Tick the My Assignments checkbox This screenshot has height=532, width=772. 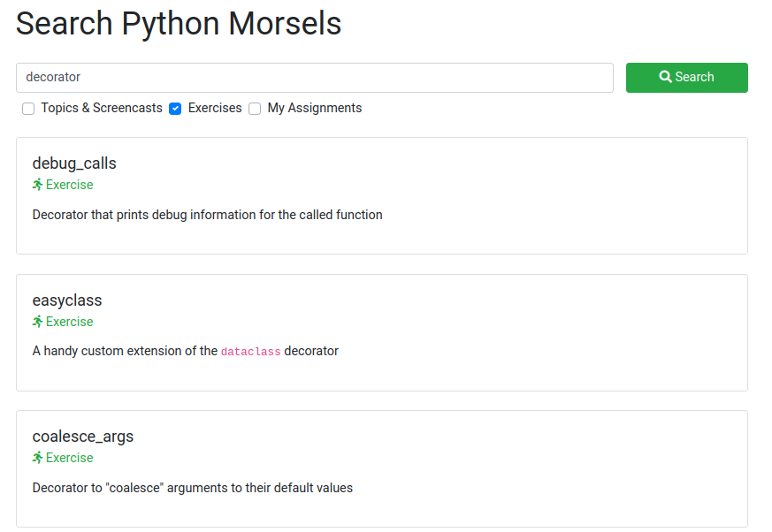pos(255,109)
